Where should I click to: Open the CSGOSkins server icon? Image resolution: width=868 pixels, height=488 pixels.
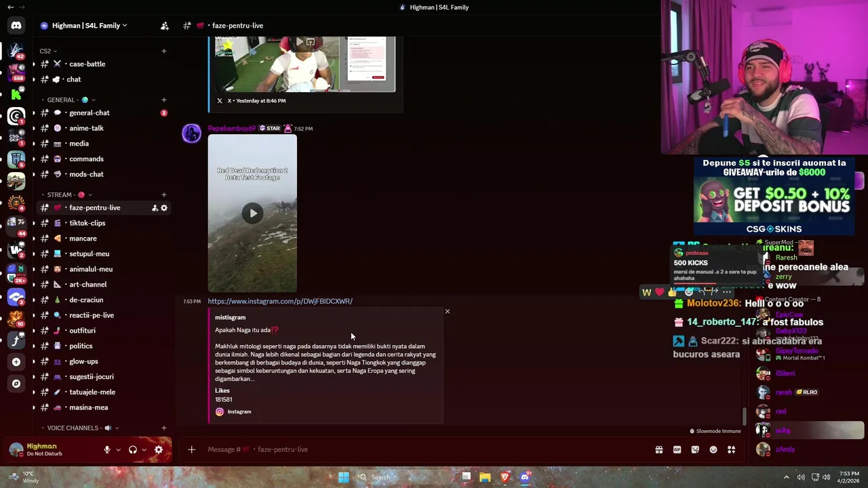16,138
